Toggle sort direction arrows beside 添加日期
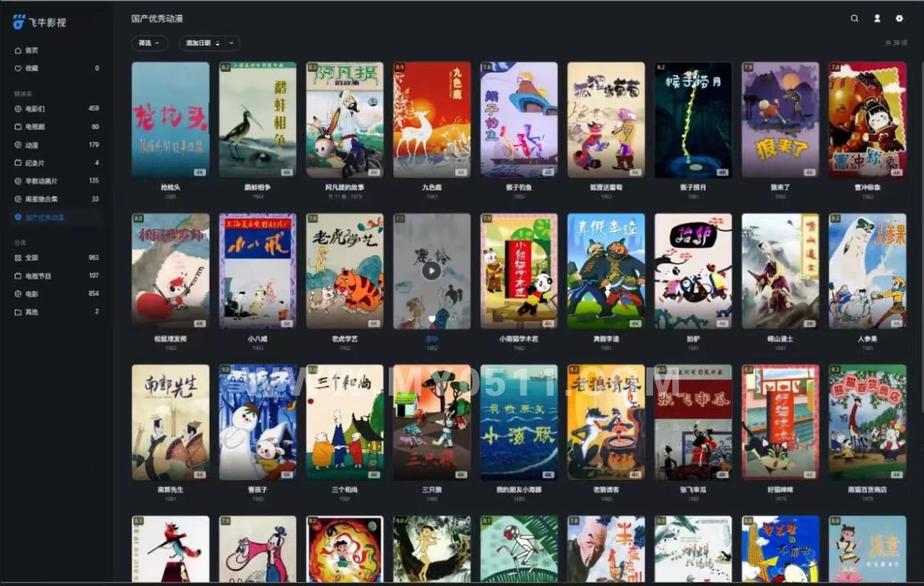The image size is (924, 586). pyautogui.click(x=218, y=44)
